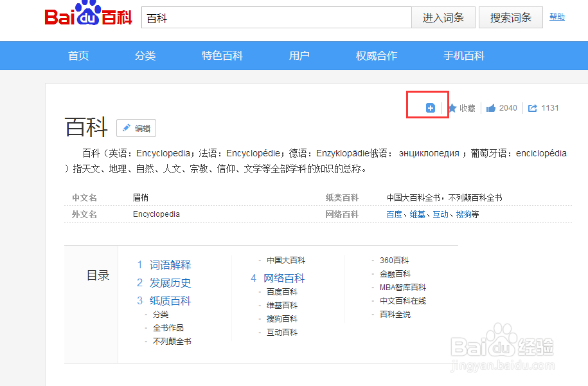The height and width of the screenshot is (386, 588).
Task: Like the entry via thumbs-up icon
Action: [x=491, y=108]
